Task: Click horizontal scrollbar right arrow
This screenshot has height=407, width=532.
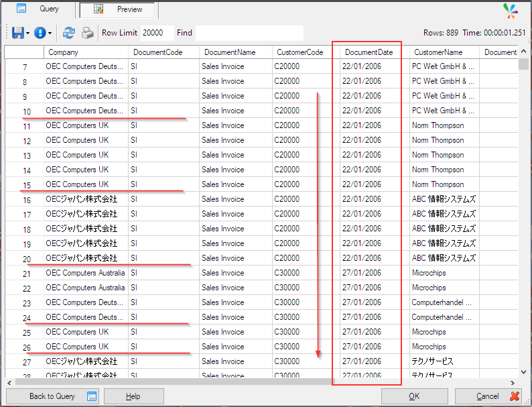Action: coord(513,383)
